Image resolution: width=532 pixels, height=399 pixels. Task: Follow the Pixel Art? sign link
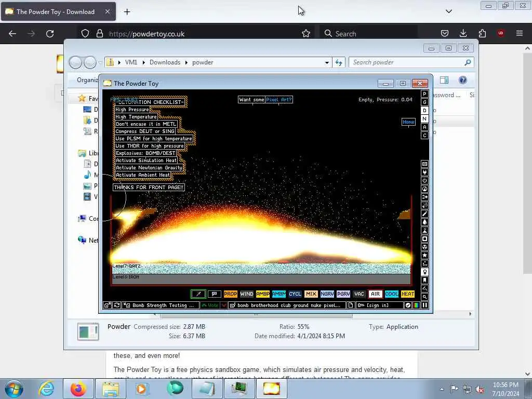tap(278, 100)
